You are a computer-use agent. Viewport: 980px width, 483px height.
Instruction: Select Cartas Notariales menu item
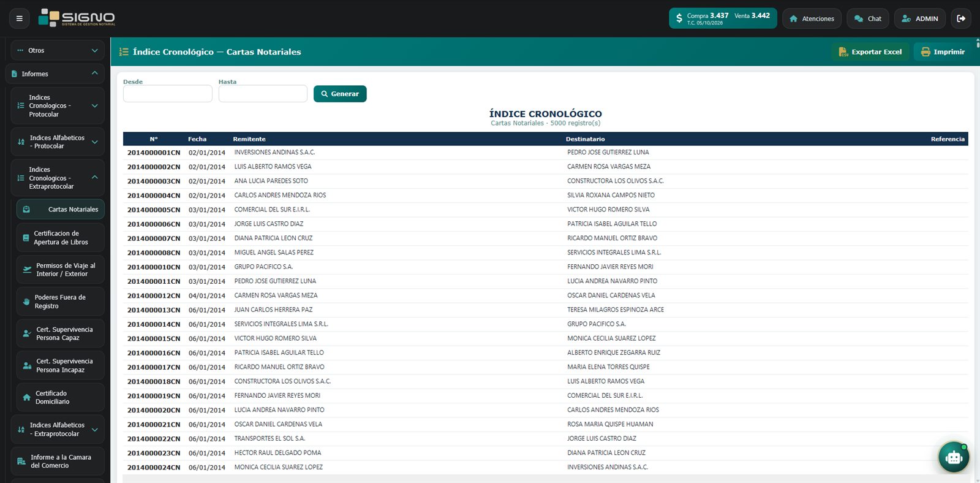click(61, 210)
